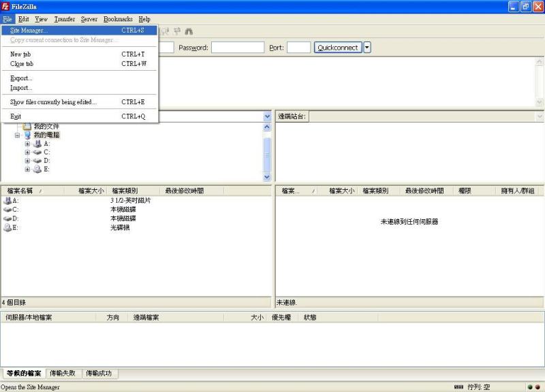Focus the Port input field
Viewport: 545px width, 392px height.
pyautogui.click(x=298, y=47)
